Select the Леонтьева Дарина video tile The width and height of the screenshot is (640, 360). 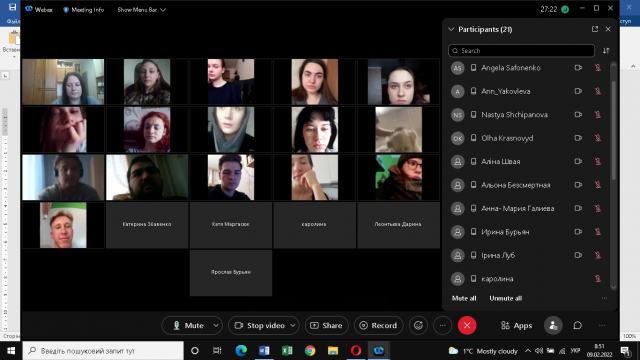pyautogui.click(x=398, y=225)
